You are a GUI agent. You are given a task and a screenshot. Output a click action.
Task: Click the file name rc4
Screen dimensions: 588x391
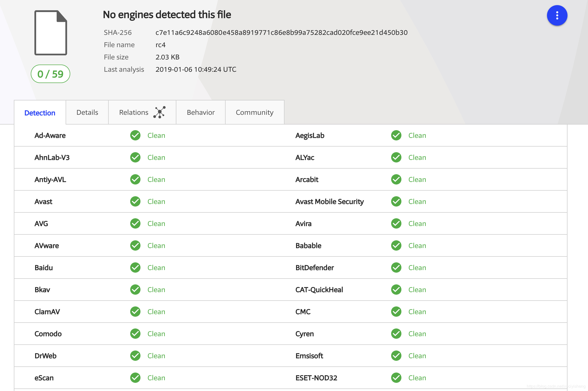[x=160, y=45]
